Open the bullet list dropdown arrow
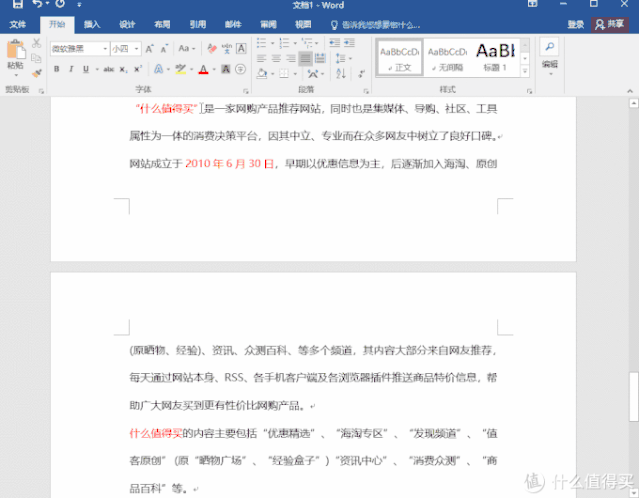The image size is (639, 498). [273, 43]
